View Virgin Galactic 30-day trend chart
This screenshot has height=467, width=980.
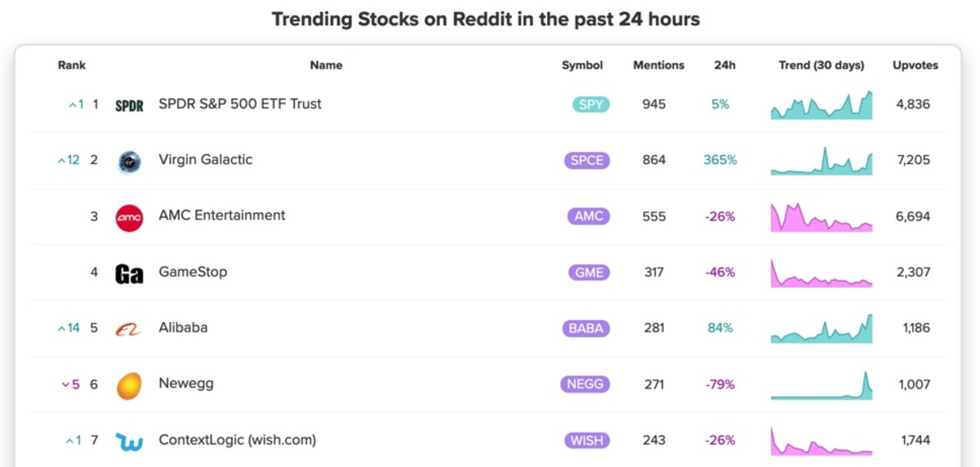[x=822, y=160]
